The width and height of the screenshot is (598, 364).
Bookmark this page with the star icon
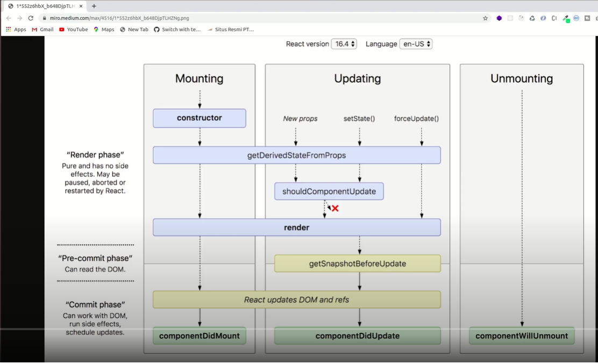click(485, 18)
